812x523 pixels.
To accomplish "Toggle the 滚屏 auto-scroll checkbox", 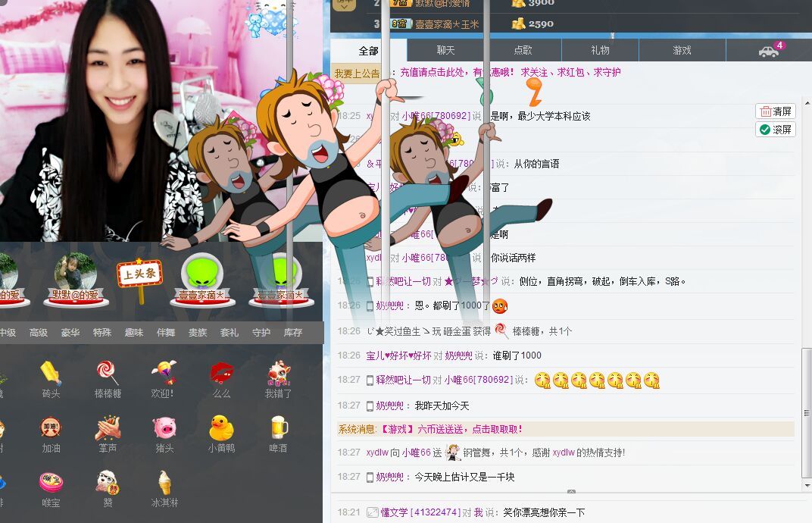I will (775, 130).
